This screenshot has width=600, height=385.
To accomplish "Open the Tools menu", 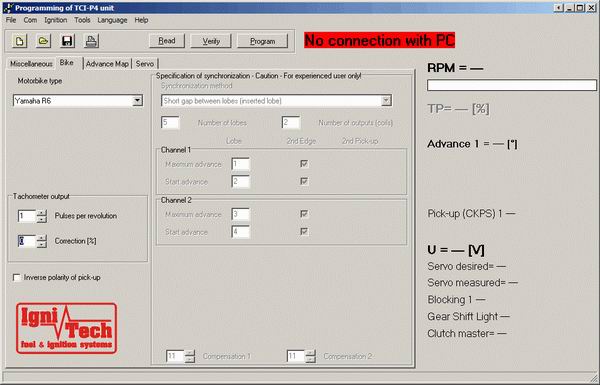I will pyautogui.click(x=82, y=20).
